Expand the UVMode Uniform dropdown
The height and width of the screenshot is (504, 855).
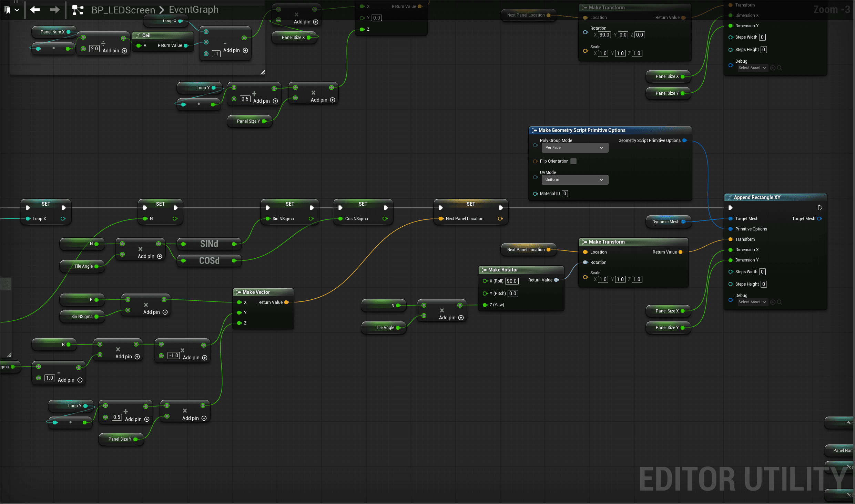tap(574, 180)
